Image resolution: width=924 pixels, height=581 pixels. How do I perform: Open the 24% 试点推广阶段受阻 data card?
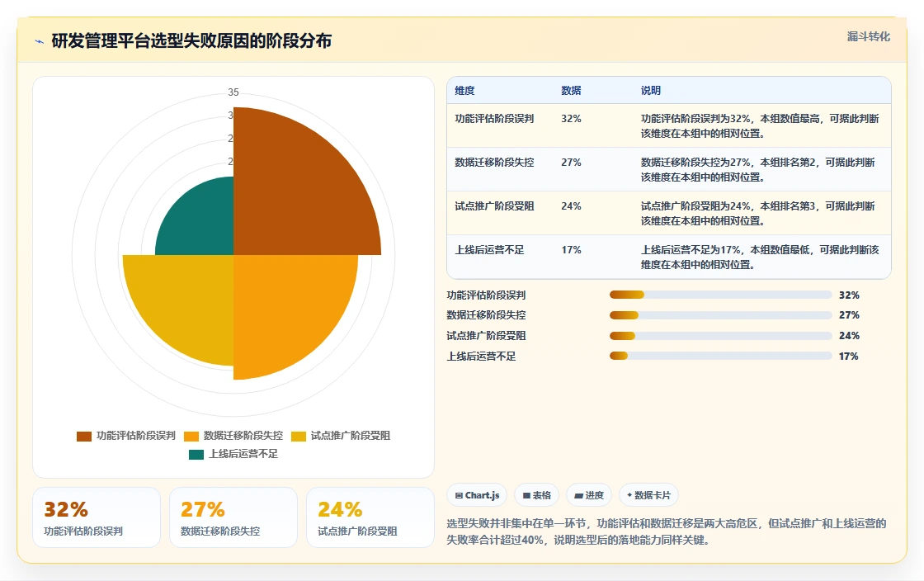pos(370,517)
